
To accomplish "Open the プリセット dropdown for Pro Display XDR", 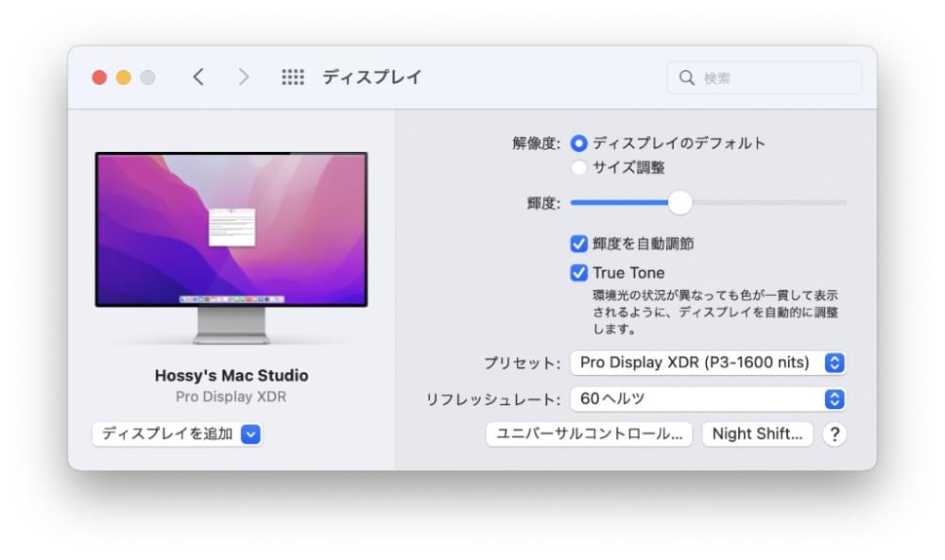I will pyautogui.click(x=708, y=363).
